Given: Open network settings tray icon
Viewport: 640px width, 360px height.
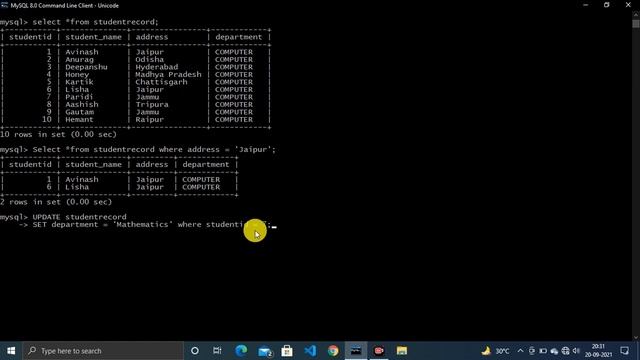Looking at the screenshot, I should 565,351.
